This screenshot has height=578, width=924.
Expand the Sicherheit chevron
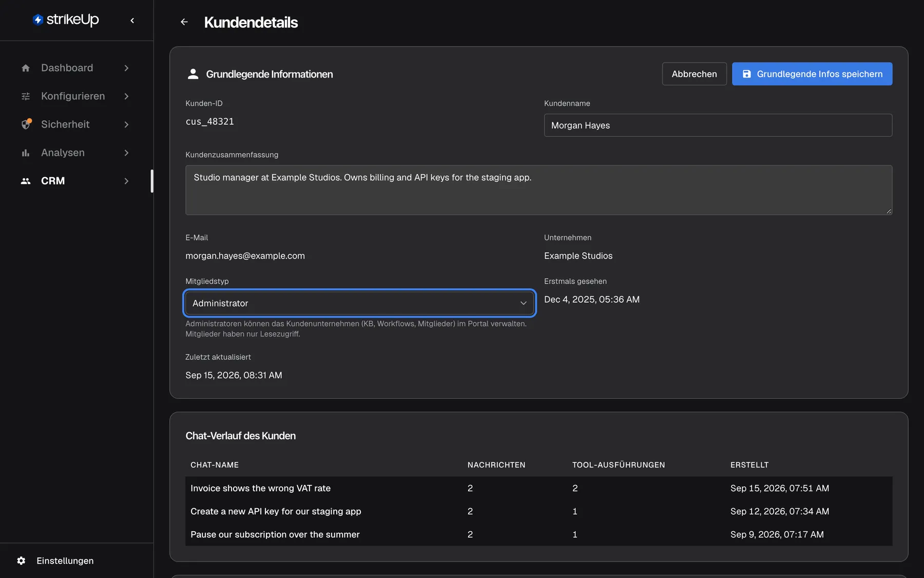[x=126, y=124]
